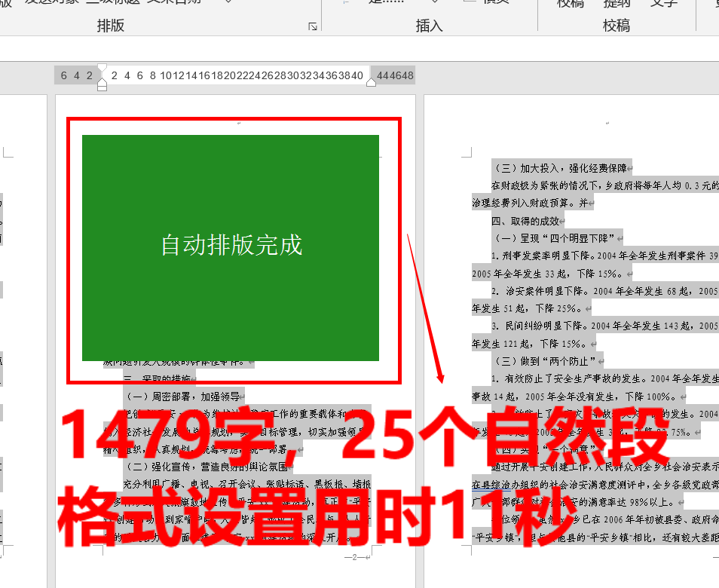
Task: Click the red arrow annotation between pages
Action: click(424, 305)
